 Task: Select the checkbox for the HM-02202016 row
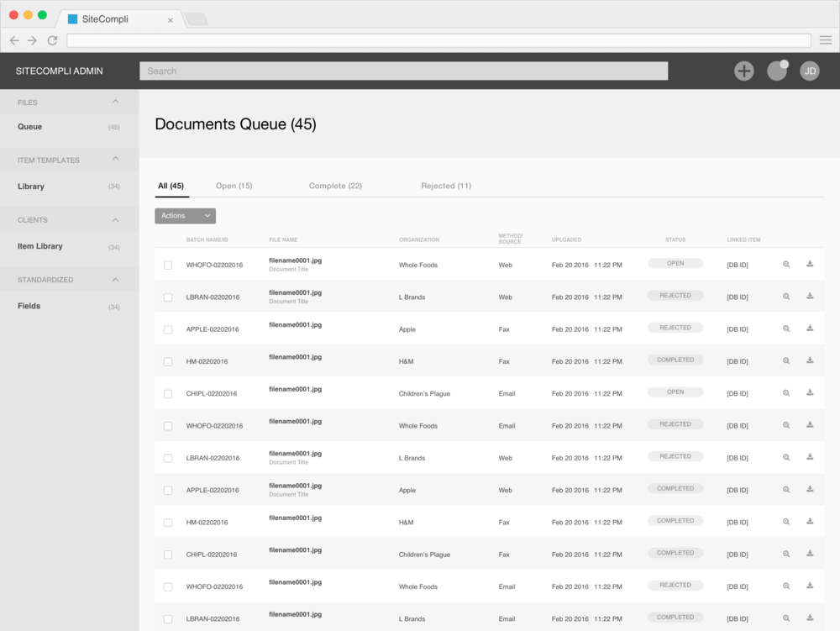point(167,360)
